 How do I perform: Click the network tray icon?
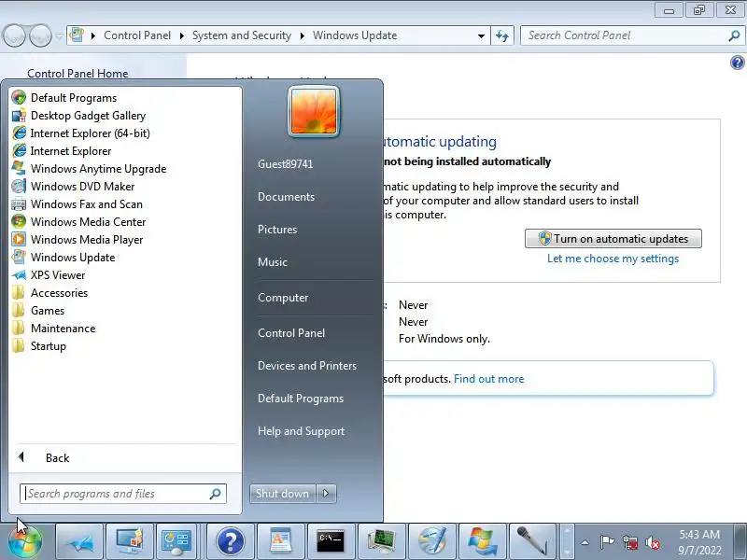629,542
